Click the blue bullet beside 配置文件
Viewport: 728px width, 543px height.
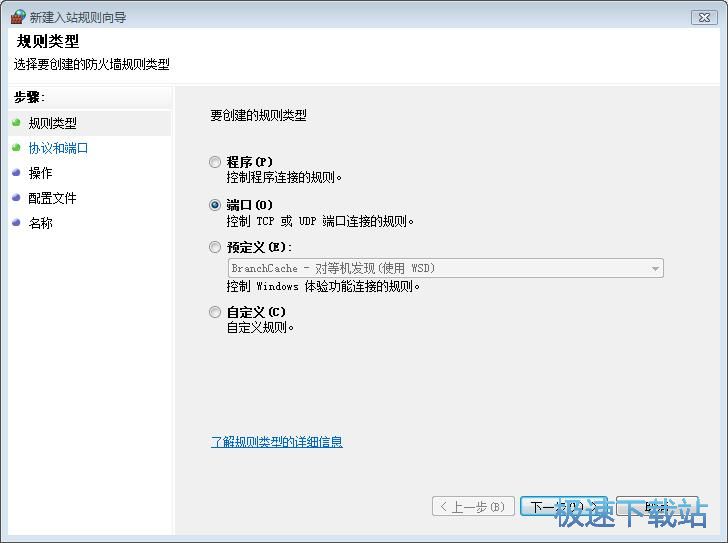tap(16, 198)
